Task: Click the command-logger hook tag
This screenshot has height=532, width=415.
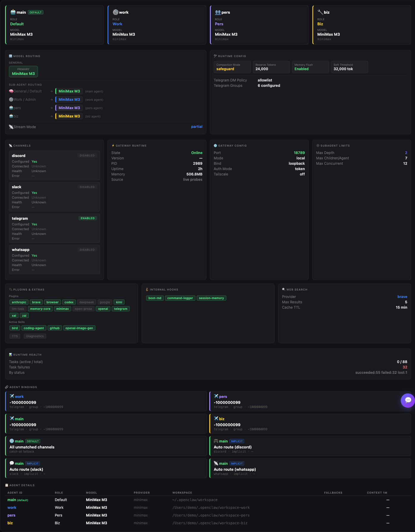Action: tap(180, 298)
